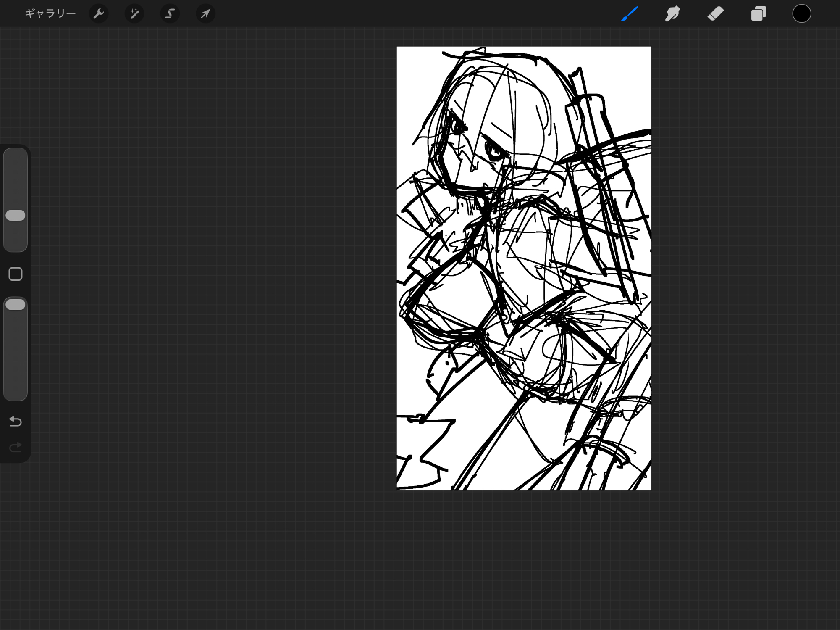
Task: Select the Smudge finger tool
Action: tap(672, 14)
